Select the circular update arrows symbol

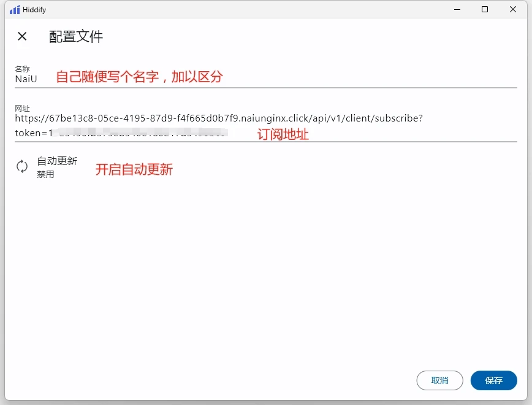tap(22, 166)
